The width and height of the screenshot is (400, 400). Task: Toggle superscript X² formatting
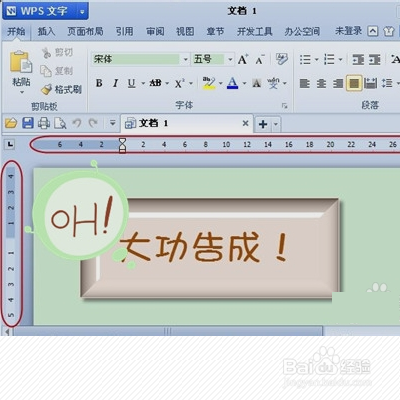(180, 83)
